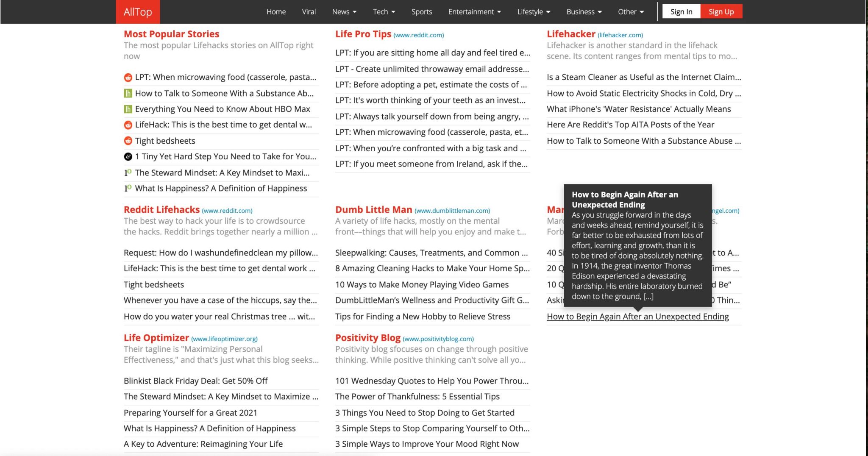This screenshot has height=456, width=868.
Task: Open the Life Optimizer section heading
Action: (156, 338)
